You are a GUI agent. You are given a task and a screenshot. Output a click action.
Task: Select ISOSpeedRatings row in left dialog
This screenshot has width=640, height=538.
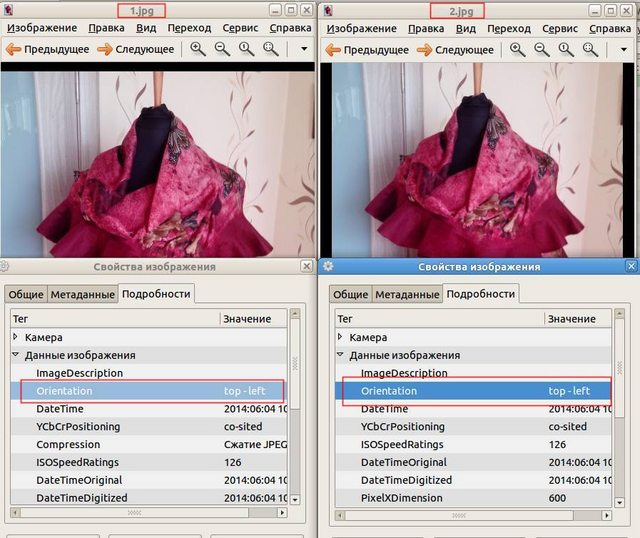click(149, 462)
